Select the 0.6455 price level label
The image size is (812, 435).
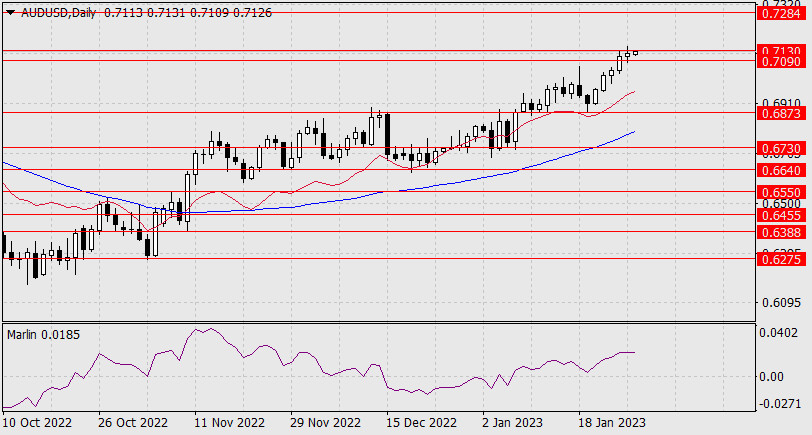781,215
